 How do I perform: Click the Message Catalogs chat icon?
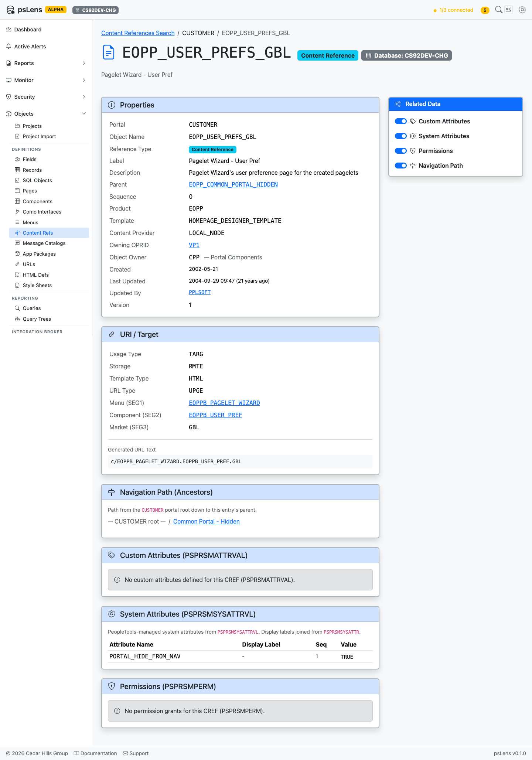[17, 243]
